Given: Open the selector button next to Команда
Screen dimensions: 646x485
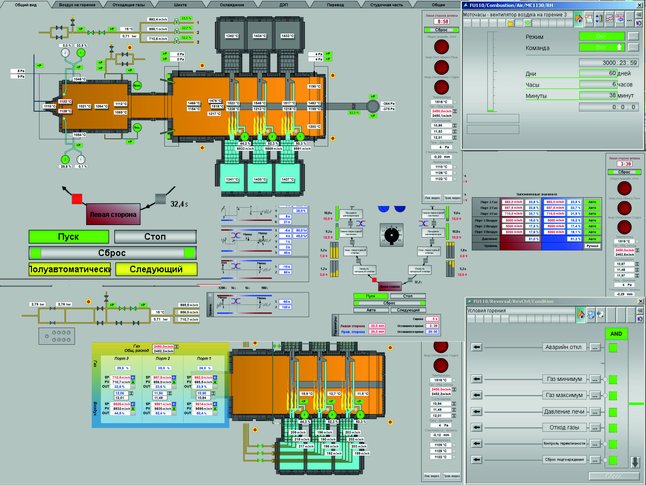Looking at the screenshot, I should point(633,47).
